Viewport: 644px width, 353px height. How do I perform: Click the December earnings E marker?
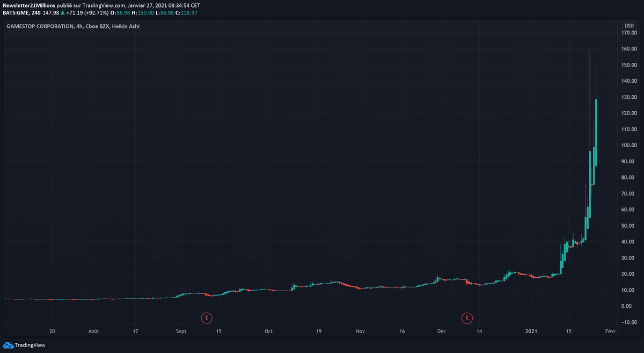467,318
